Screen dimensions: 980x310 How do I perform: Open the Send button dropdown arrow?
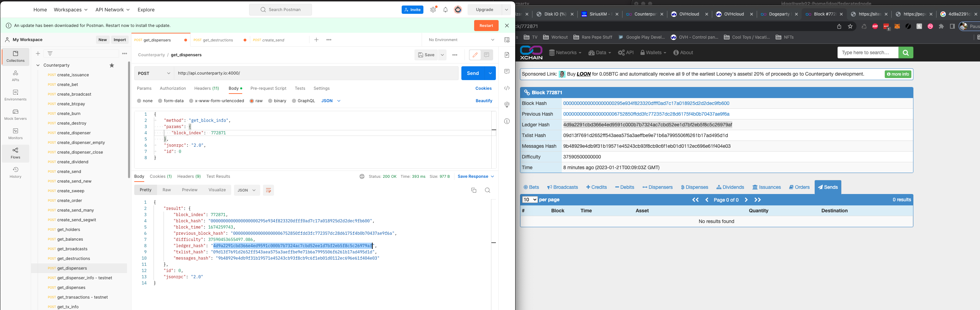point(490,74)
